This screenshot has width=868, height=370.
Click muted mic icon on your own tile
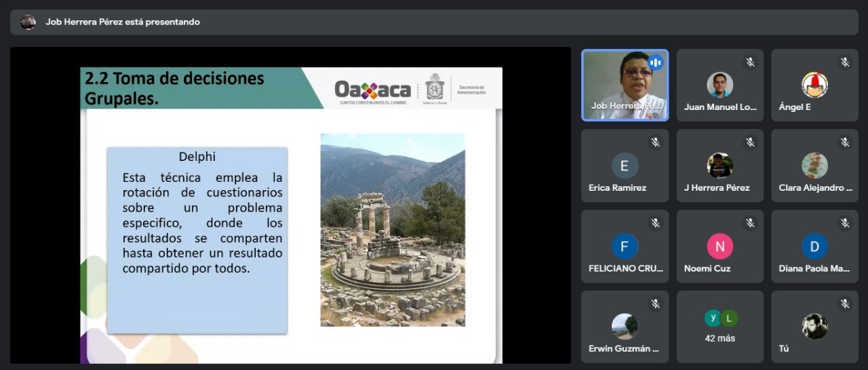pyautogui.click(x=845, y=303)
